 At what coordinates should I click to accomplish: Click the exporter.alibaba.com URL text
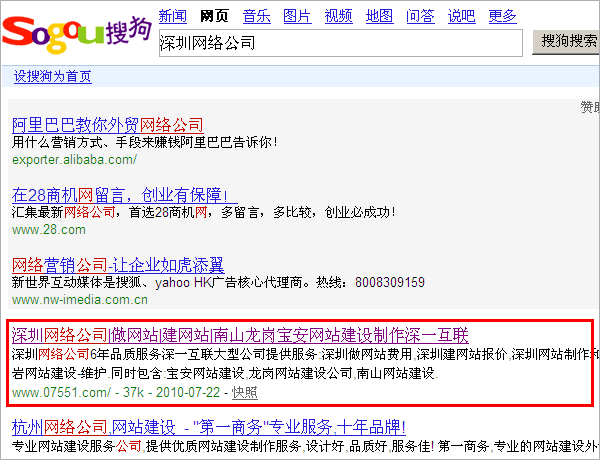[74, 159]
